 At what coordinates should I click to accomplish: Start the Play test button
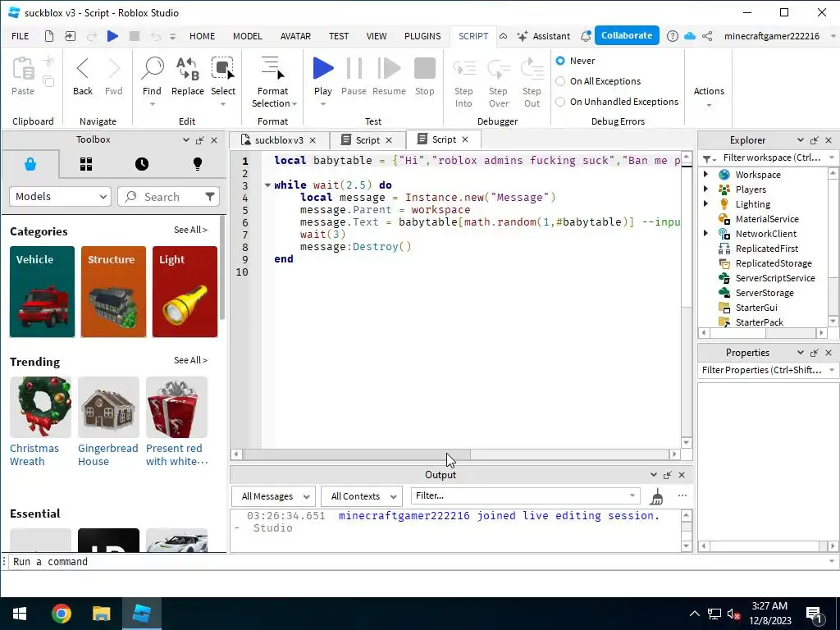click(x=323, y=69)
